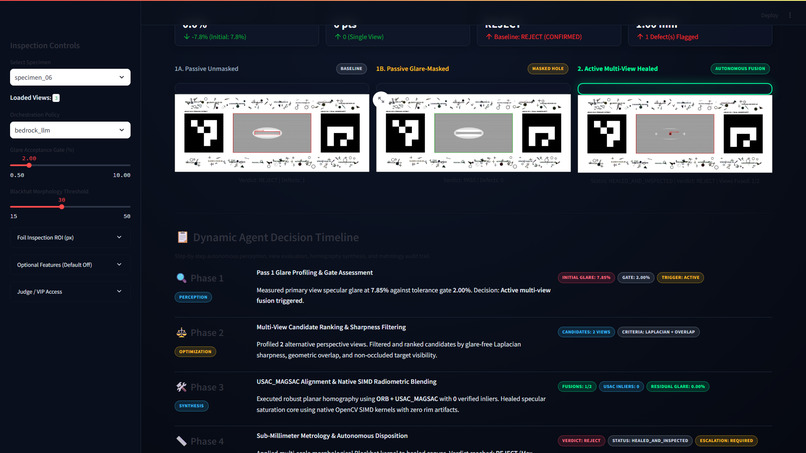The height and width of the screenshot is (453, 806).
Task: Click the magnifier icon for Phase 1
Action: pos(181,278)
